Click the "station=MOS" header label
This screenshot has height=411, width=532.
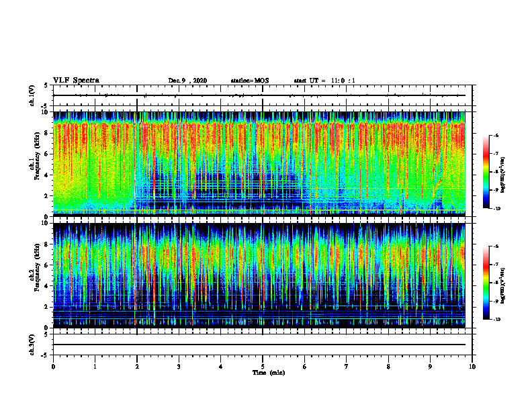point(250,81)
